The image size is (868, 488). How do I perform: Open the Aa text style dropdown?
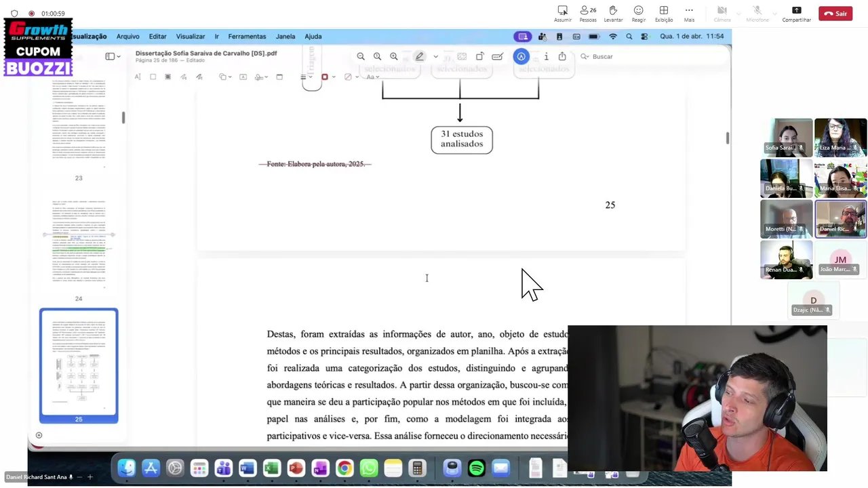[372, 77]
